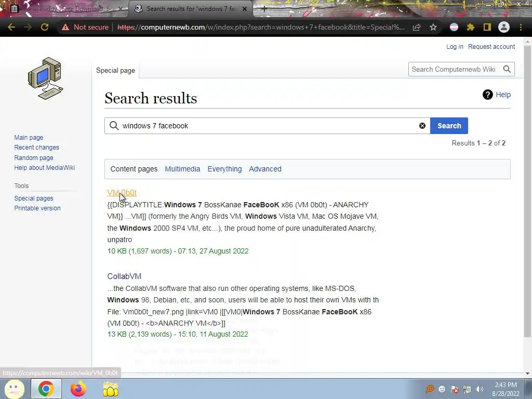Select the Content pages search profile

tap(134, 169)
